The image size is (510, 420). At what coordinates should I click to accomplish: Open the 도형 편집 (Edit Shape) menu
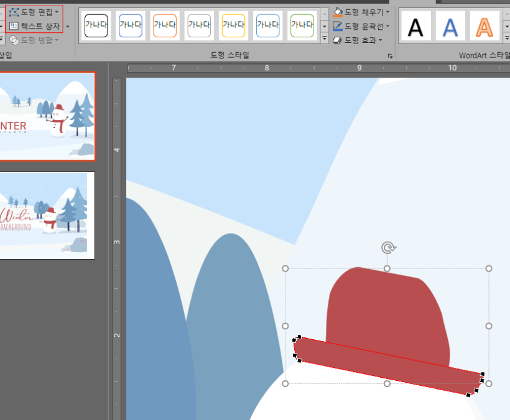(34, 12)
